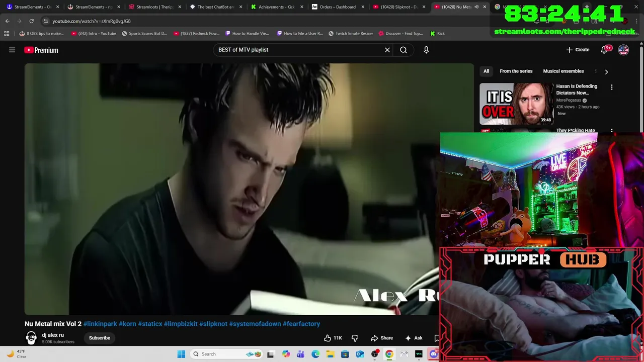Select the Musical ensembles chip

pos(563,71)
